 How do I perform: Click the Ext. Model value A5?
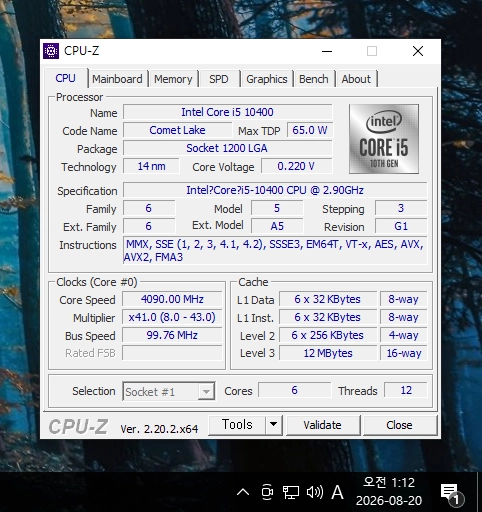click(277, 226)
